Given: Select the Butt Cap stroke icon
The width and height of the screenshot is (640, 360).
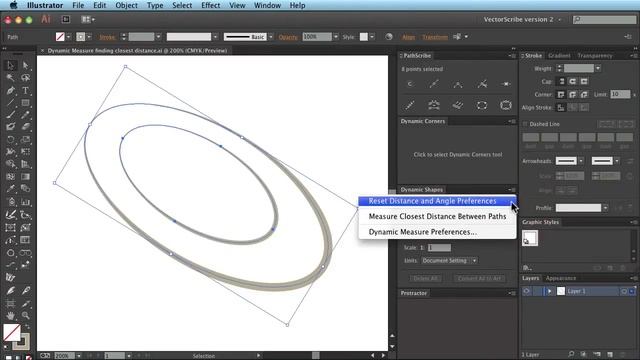Looking at the screenshot, I should 561,81.
